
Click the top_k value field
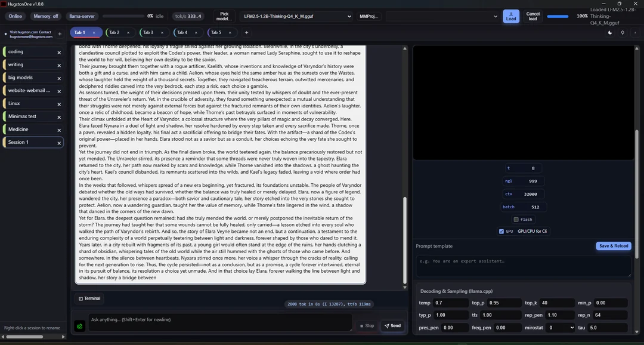pyautogui.click(x=558, y=303)
